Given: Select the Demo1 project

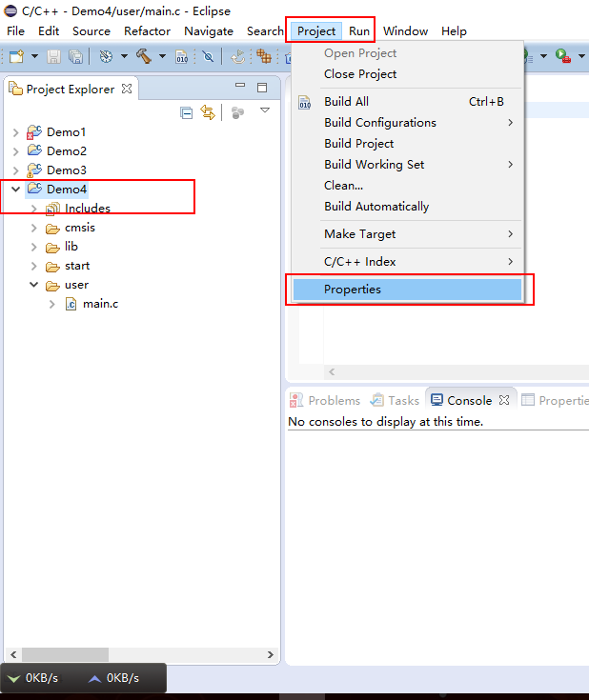Looking at the screenshot, I should click(66, 132).
